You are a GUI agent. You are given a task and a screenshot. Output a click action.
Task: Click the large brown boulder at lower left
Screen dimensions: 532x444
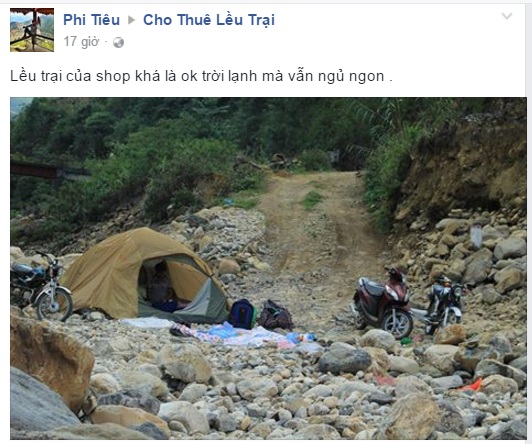(x=51, y=360)
